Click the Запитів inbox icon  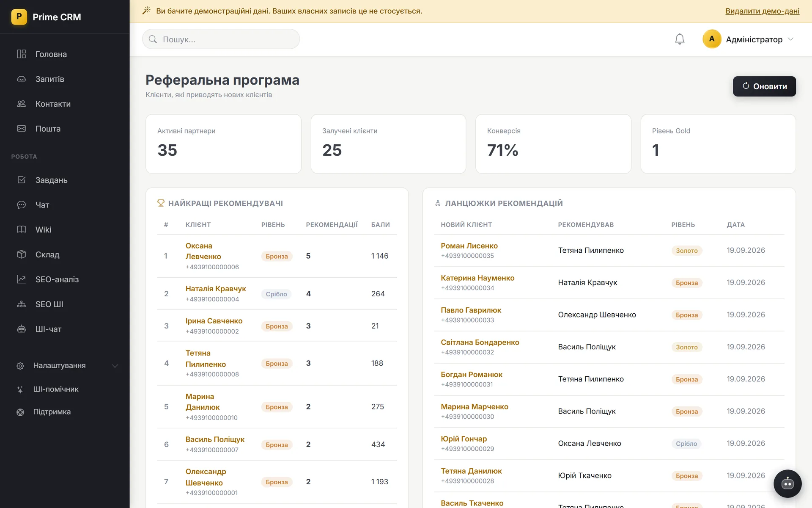[x=21, y=79]
